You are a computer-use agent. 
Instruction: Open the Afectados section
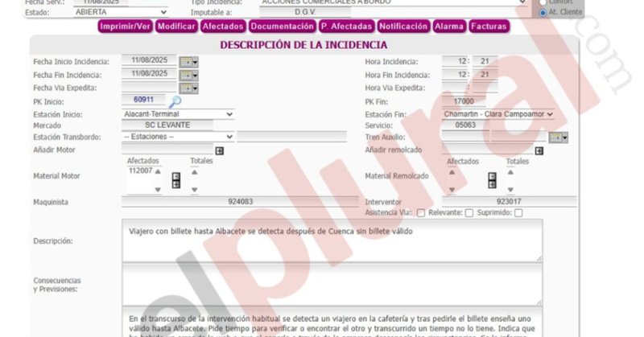tap(223, 27)
